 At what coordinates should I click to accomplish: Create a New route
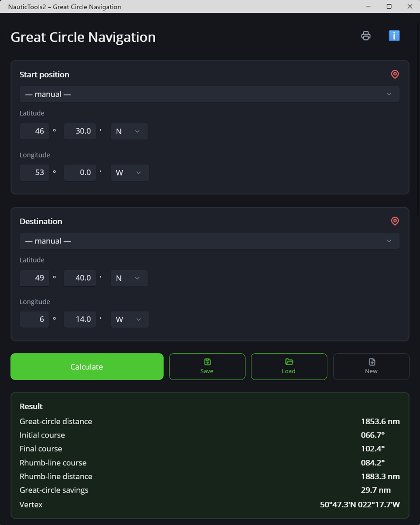371,367
